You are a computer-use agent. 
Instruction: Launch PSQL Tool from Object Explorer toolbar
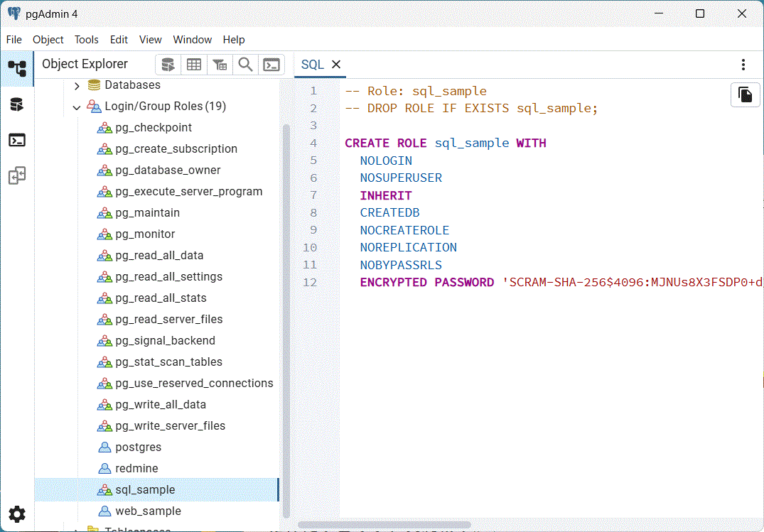coord(271,65)
